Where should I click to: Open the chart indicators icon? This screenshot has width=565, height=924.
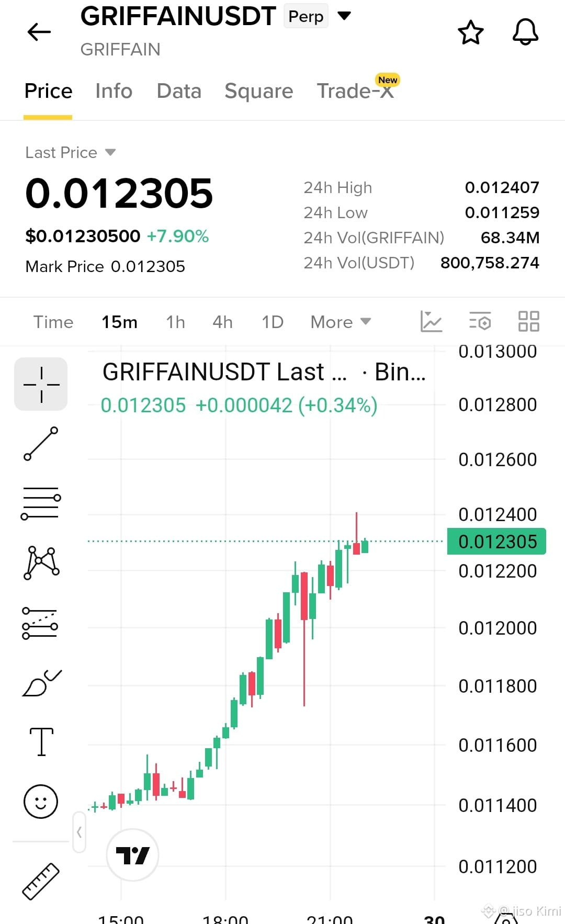pyautogui.click(x=431, y=321)
